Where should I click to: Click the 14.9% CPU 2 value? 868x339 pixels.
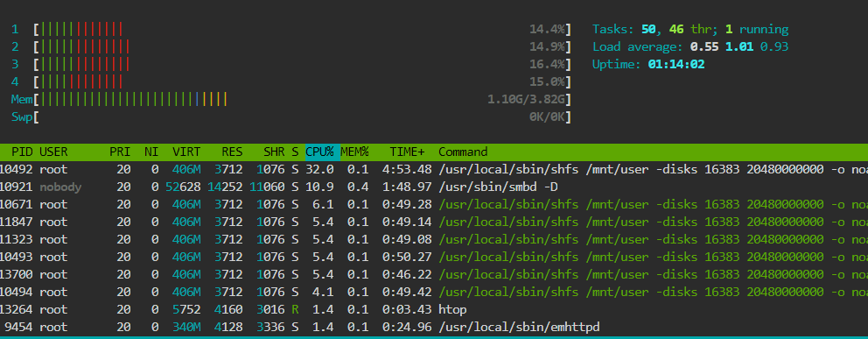(x=547, y=46)
